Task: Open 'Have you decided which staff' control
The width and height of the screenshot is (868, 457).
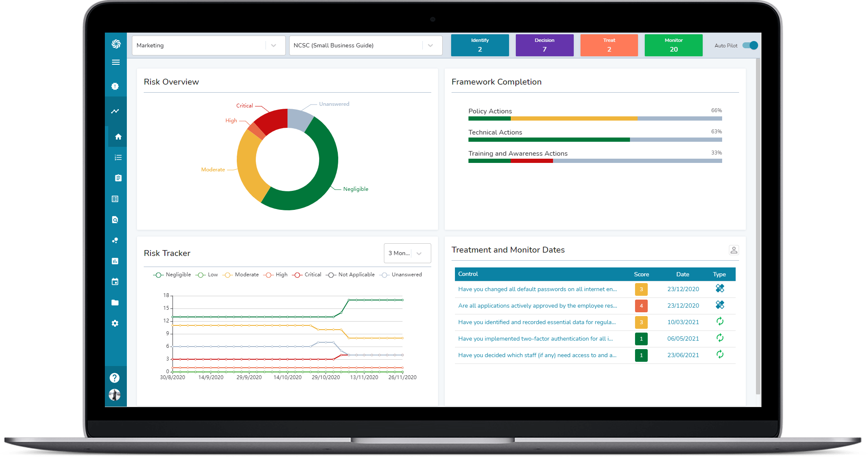Action: click(537, 355)
